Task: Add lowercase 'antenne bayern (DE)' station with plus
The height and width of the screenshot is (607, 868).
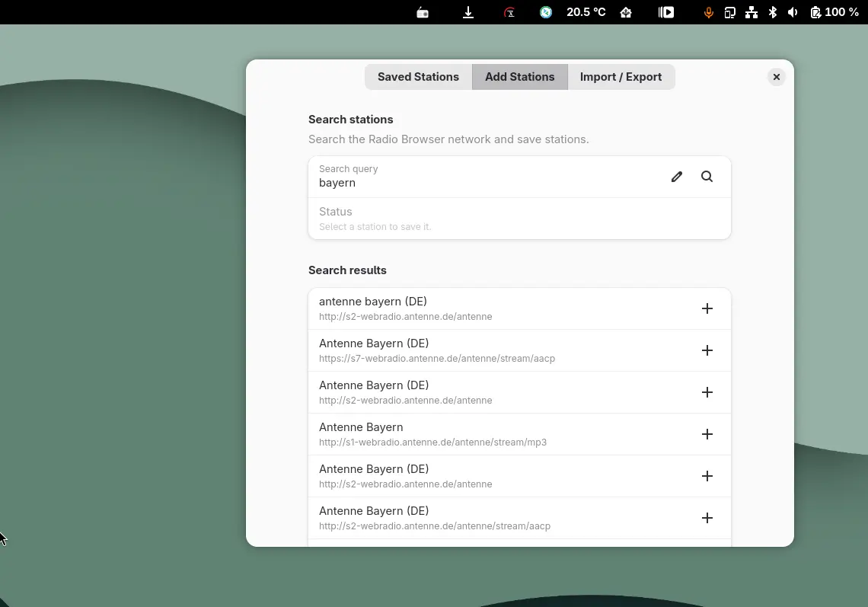Action: [x=707, y=308]
